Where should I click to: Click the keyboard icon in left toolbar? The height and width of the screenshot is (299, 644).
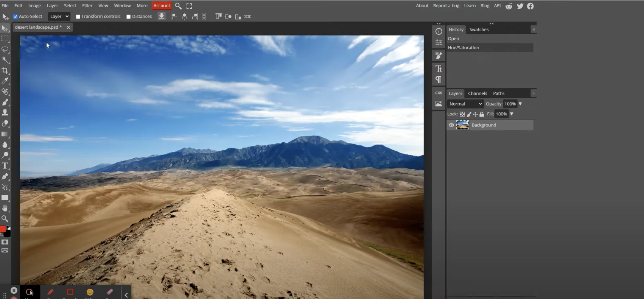click(5, 251)
